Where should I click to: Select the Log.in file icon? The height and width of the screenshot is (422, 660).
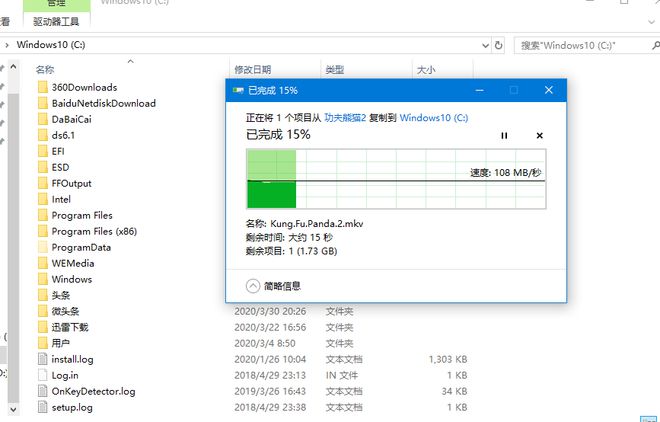point(43,375)
